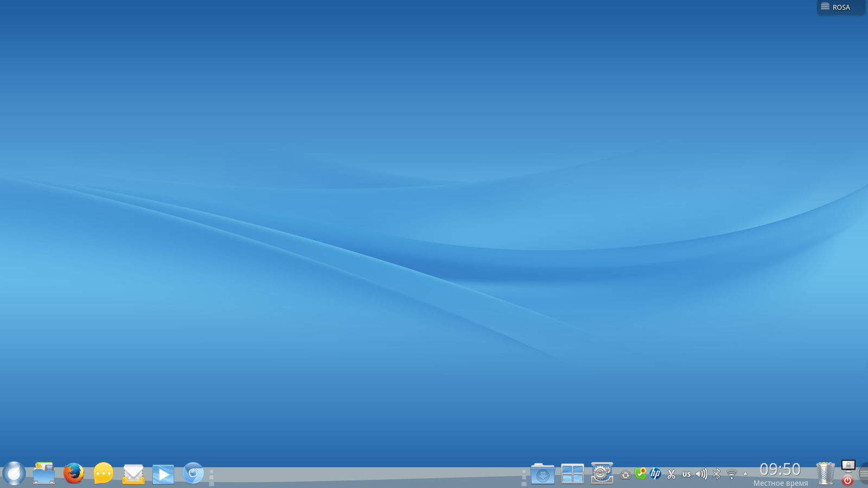The height and width of the screenshot is (488, 868).
Task: Start the media player from the taskbar
Action: point(164,473)
